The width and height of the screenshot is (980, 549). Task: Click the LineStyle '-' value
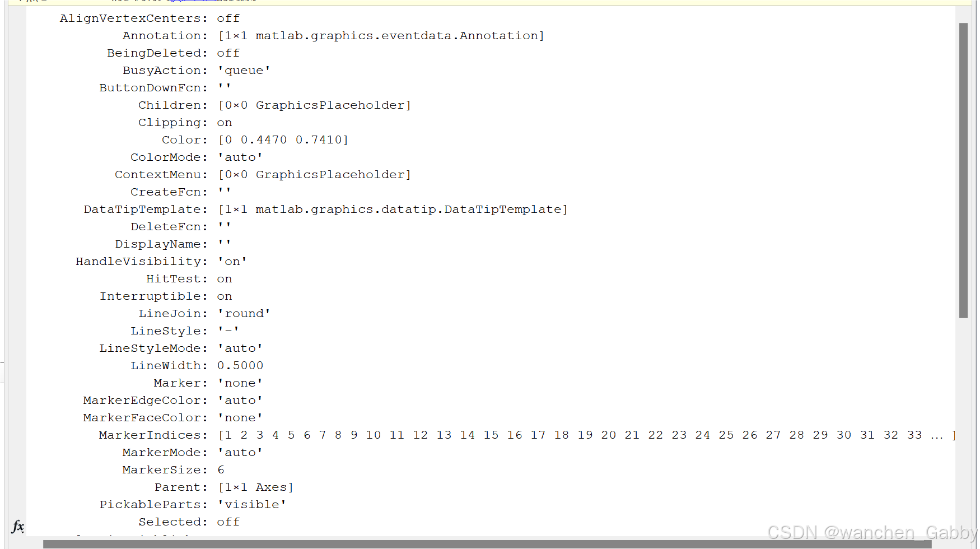(x=228, y=331)
